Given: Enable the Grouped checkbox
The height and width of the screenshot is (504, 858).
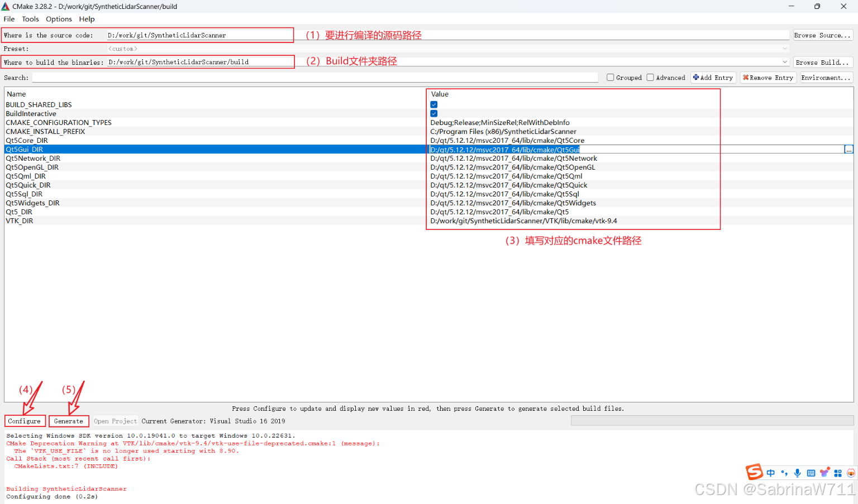Looking at the screenshot, I should (610, 77).
